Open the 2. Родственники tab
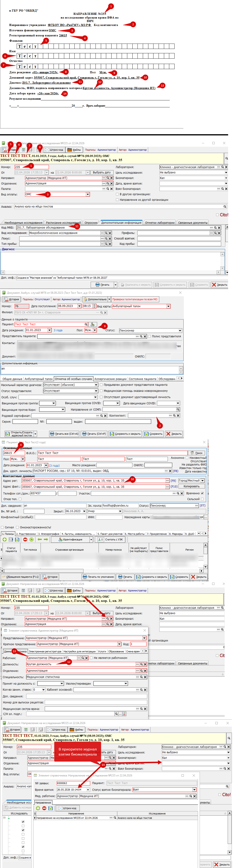This screenshot has height=868, width=233. pyautogui.click(x=26, y=534)
